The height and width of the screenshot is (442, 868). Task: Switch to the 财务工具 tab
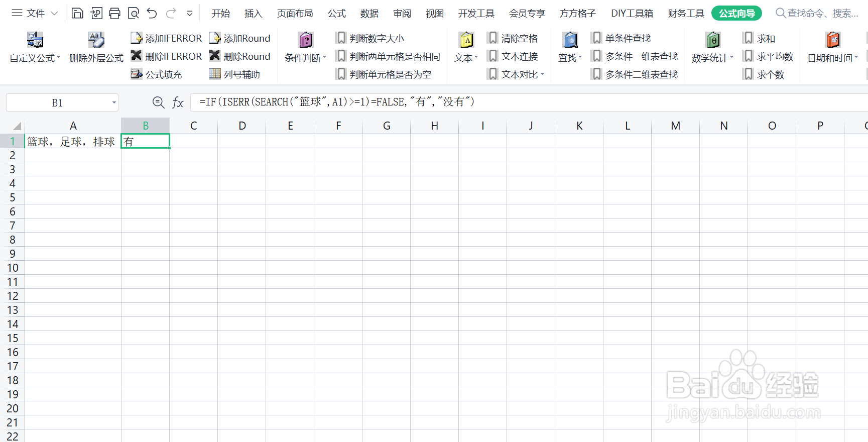(x=686, y=14)
